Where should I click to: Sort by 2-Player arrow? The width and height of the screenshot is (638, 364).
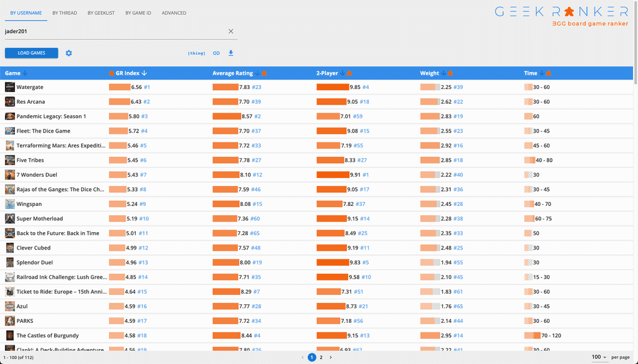click(x=343, y=73)
